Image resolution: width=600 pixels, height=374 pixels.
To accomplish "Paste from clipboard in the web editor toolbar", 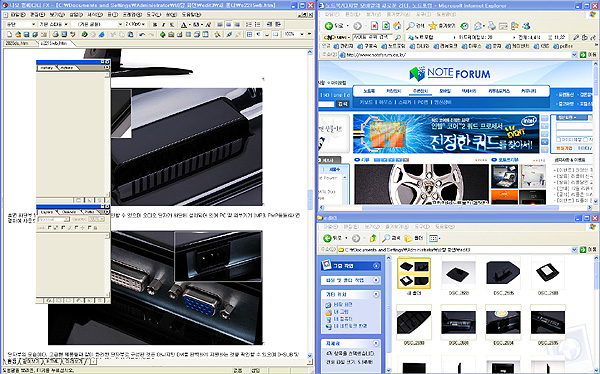I will [130, 34].
